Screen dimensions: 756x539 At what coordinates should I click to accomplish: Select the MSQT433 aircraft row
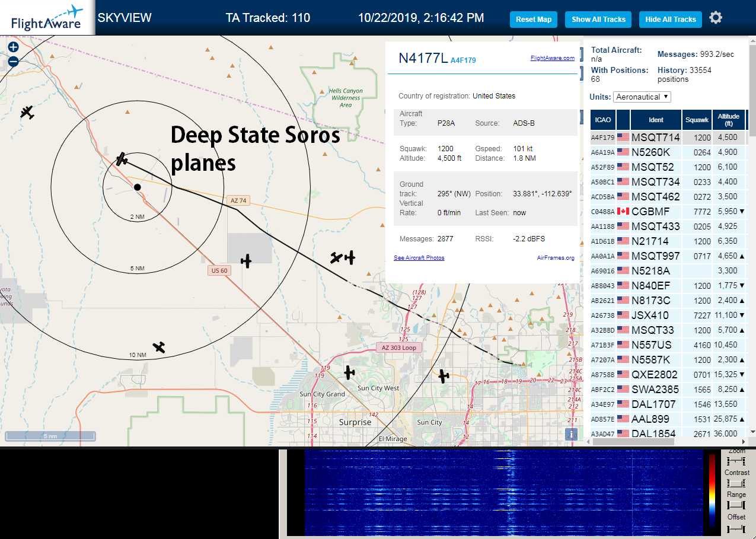point(669,227)
